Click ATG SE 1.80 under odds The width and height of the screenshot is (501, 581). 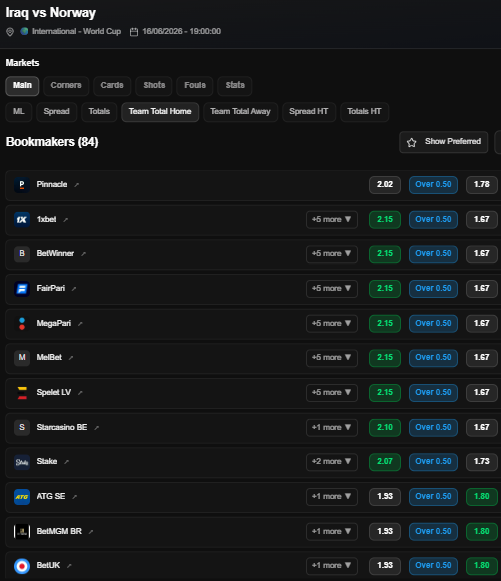pos(482,497)
